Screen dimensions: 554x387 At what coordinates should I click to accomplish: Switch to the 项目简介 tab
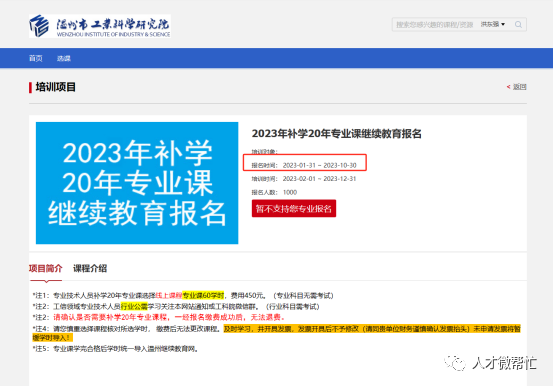(x=46, y=268)
